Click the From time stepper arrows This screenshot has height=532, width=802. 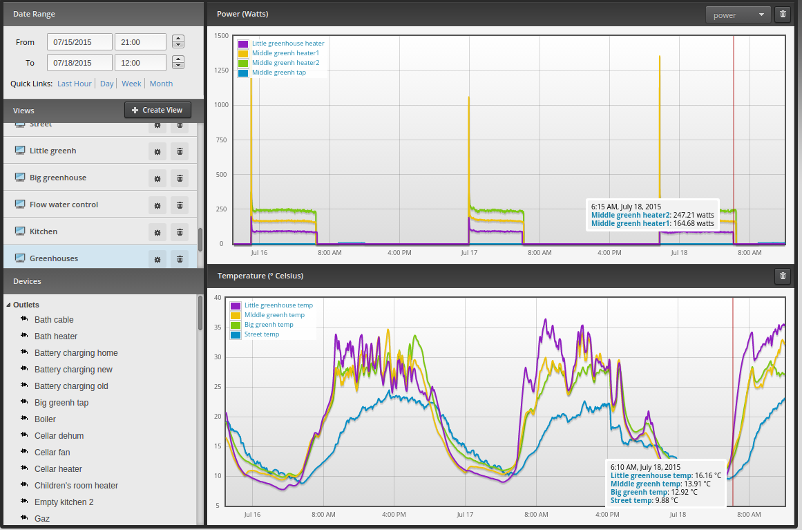(178, 41)
